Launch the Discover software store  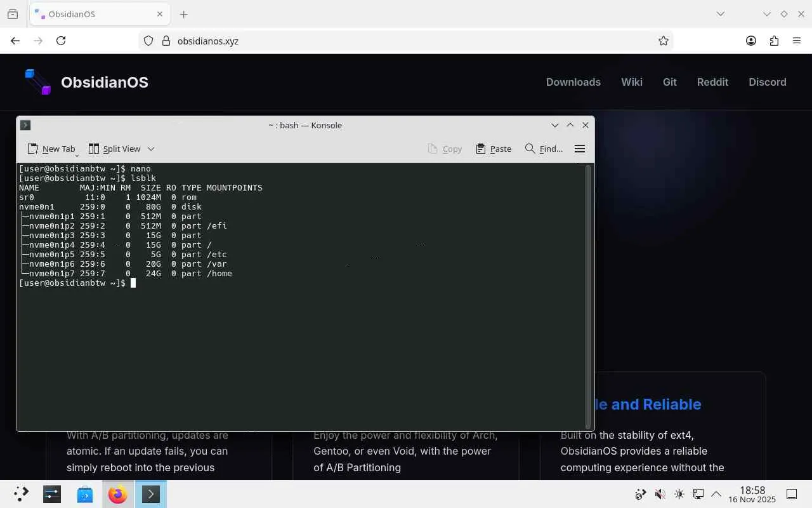(85, 494)
